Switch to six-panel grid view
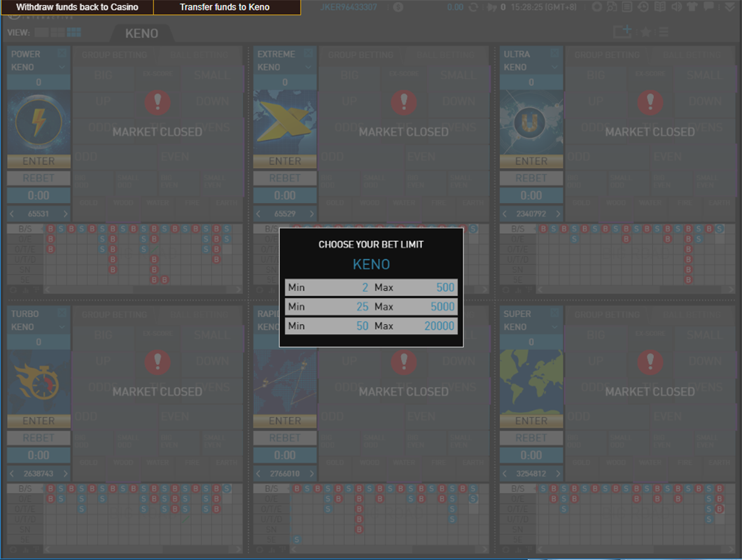 (x=74, y=32)
